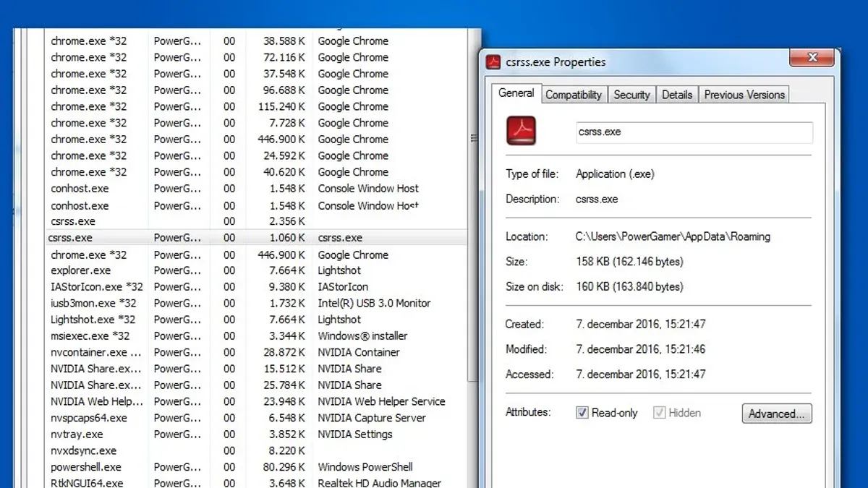Toggle the Read-only attribute checkbox

(582, 413)
